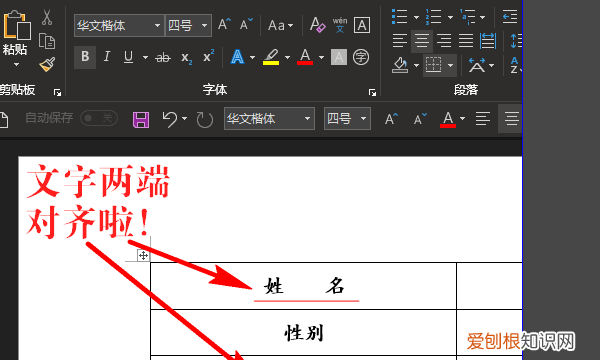Decrease paragraph indent
This screenshot has height=360, width=600.
pyautogui.click(x=510, y=17)
